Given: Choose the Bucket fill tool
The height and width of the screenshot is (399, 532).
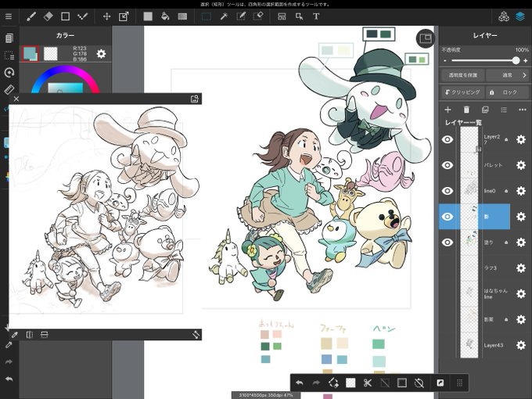Looking at the screenshot, I should pyautogui.click(x=165, y=16).
